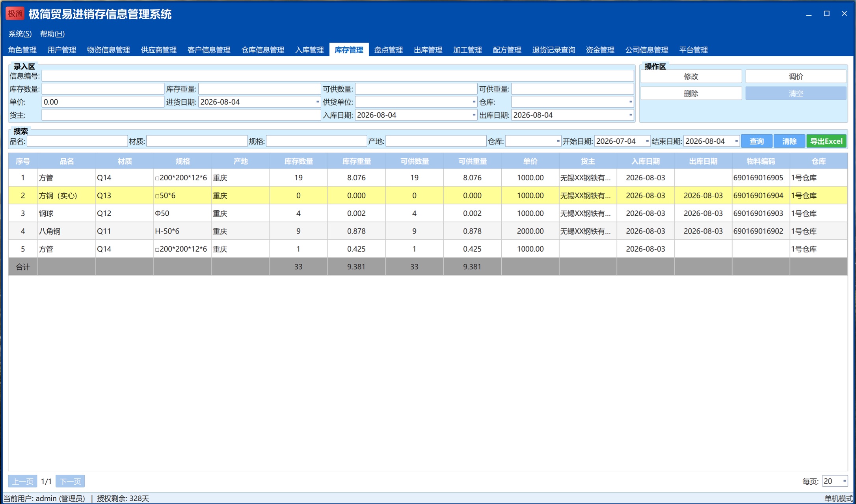856x504 pixels.
Task: Click the 导出Excel button
Action: point(826,141)
